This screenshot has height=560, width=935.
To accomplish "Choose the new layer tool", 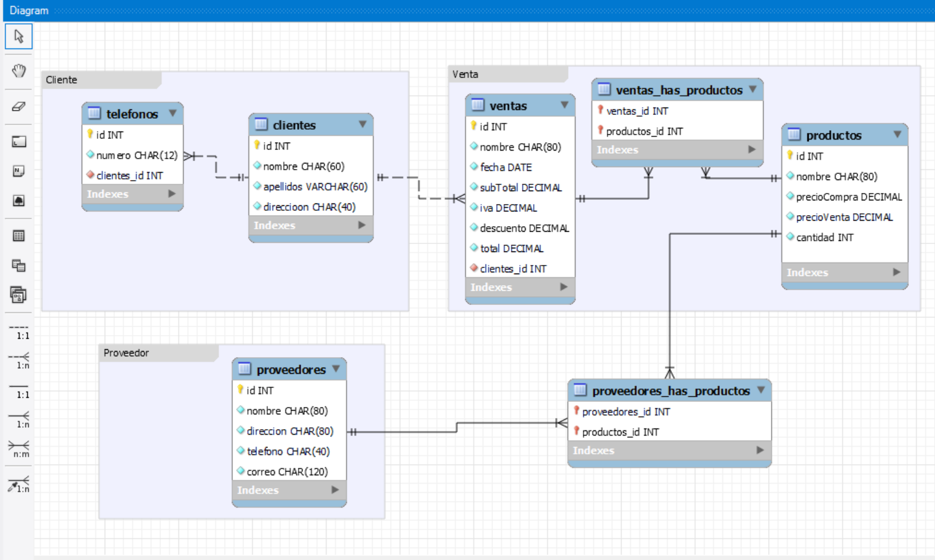I will coord(18,142).
